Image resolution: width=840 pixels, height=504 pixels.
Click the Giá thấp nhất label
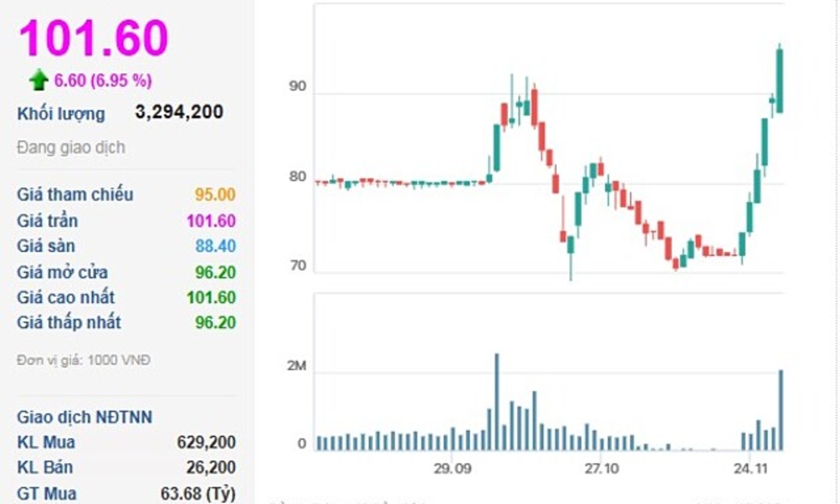pyautogui.click(x=69, y=322)
